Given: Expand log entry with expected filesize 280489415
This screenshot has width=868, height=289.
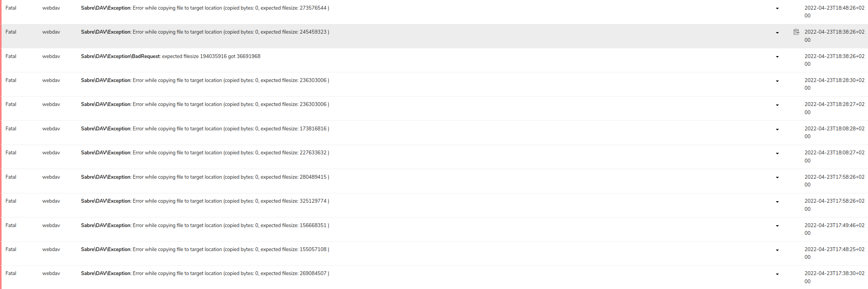Looking at the screenshot, I should click(777, 178).
